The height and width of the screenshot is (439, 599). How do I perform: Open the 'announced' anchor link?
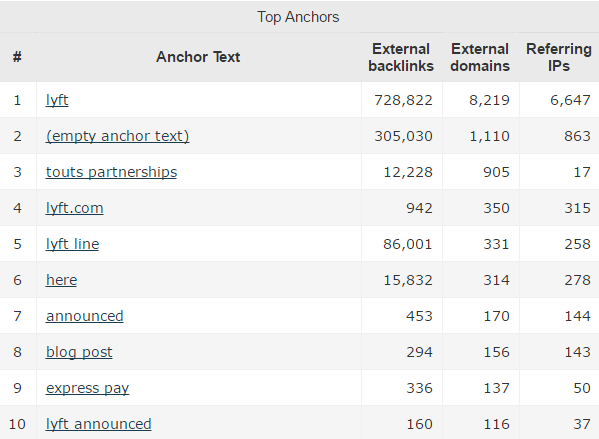tap(84, 316)
